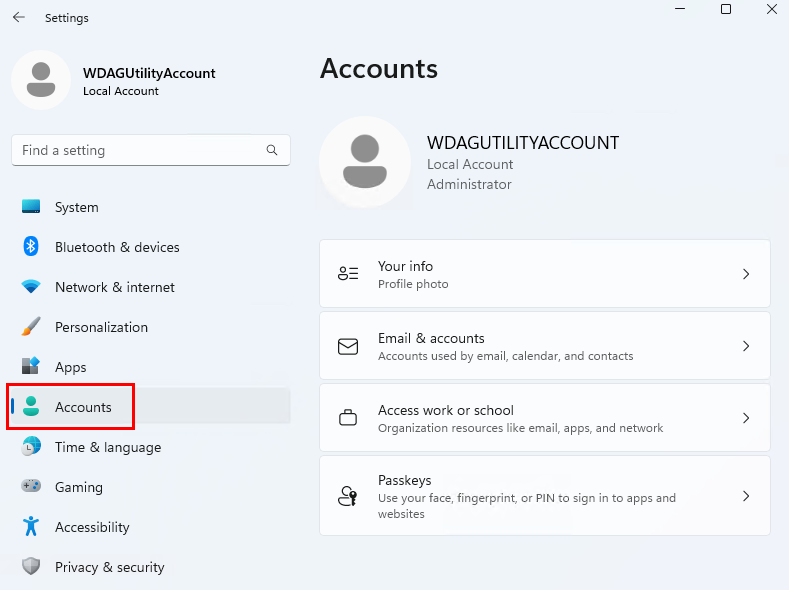Open the Passkeys title text
Viewport: 789px width, 590px height.
tap(405, 480)
